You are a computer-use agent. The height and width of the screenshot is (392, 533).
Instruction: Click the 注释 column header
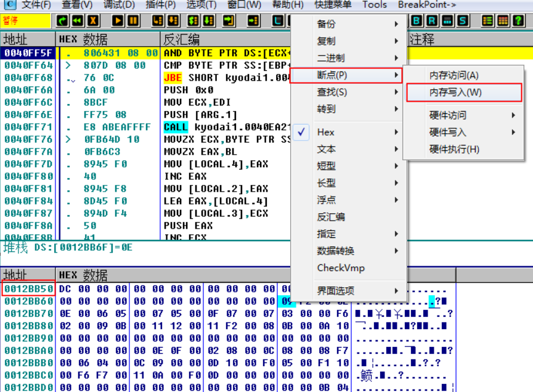470,39
